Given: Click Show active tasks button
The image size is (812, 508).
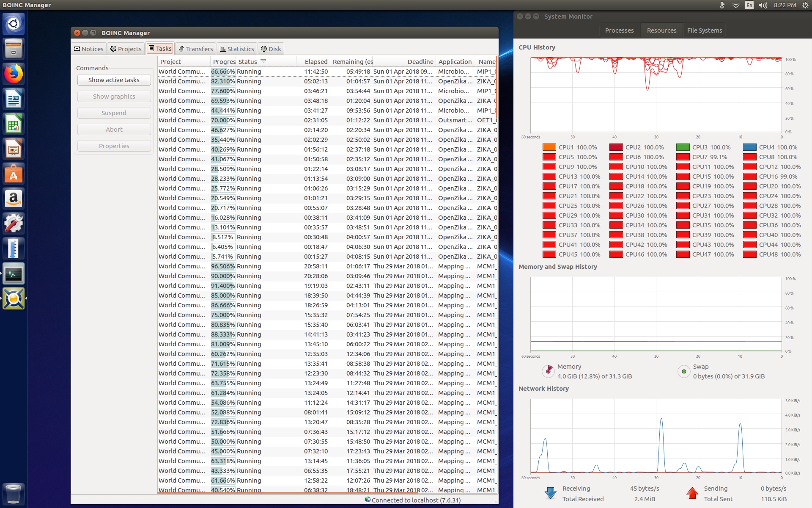Looking at the screenshot, I should (113, 80).
